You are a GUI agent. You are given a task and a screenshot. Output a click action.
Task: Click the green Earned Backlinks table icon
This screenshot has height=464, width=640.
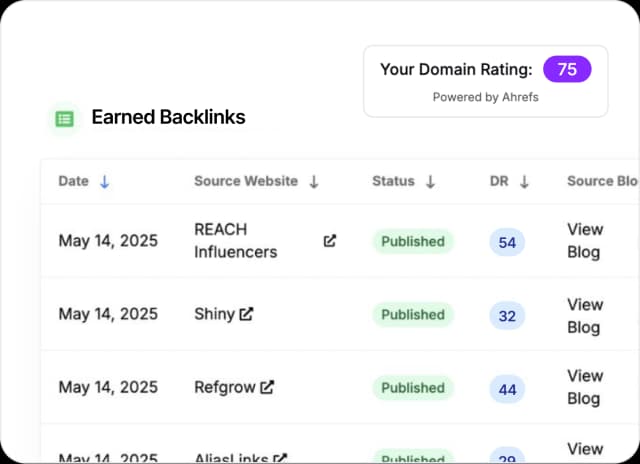(65, 118)
